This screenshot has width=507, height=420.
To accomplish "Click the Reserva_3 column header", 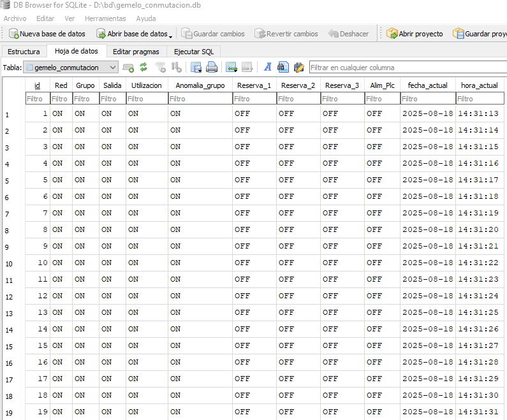I will 342,85.
